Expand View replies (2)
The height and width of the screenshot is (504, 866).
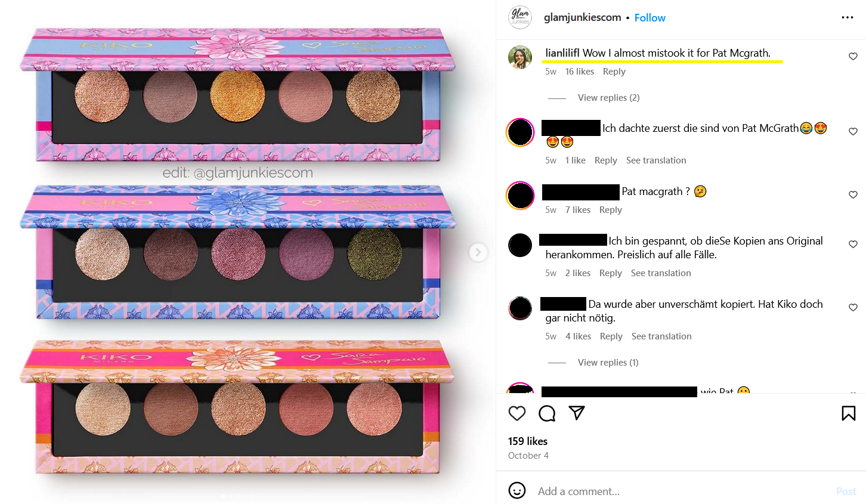coord(608,97)
